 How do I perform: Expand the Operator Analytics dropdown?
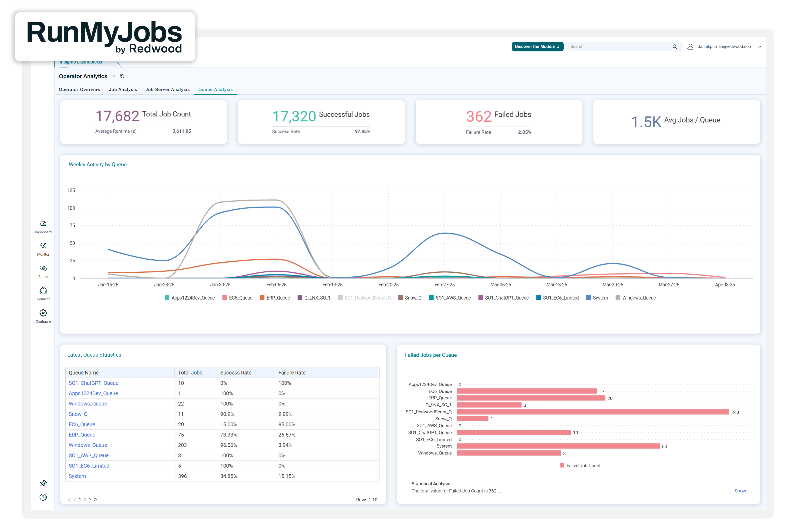click(x=113, y=76)
